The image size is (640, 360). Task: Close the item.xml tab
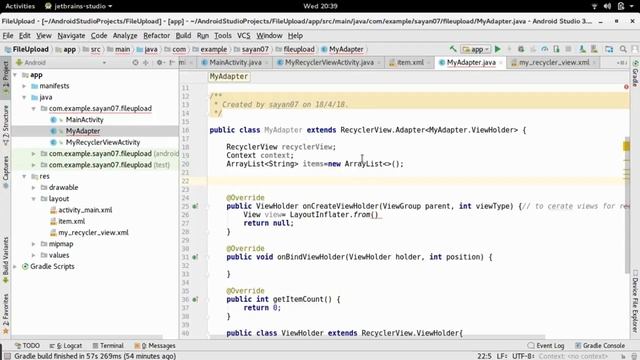coord(429,63)
